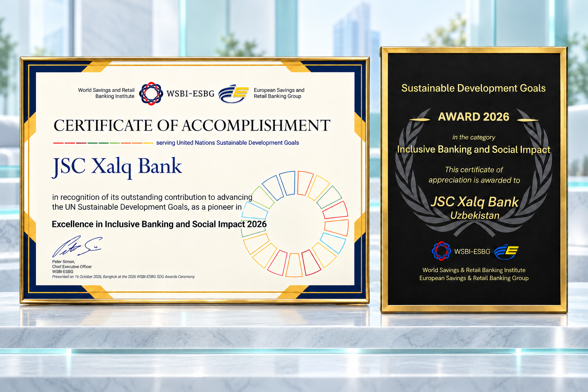Click the gold "JSC Xalq Bank" on plaque
The height and width of the screenshot is (392, 588).
pyautogui.click(x=475, y=202)
